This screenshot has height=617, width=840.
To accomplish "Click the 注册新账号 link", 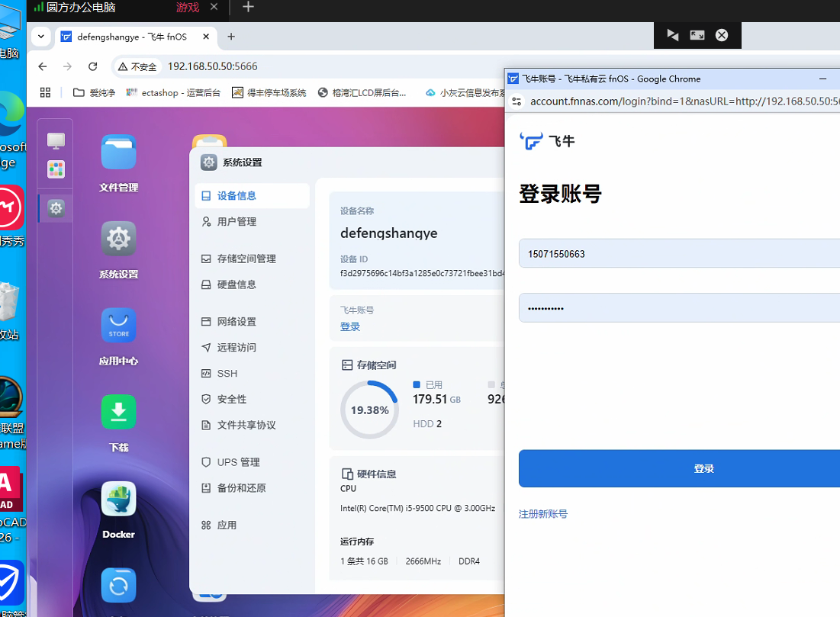I will click(542, 514).
